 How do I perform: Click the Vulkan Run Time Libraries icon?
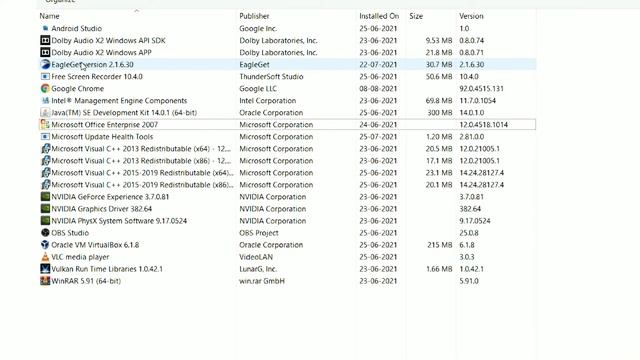(45, 269)
